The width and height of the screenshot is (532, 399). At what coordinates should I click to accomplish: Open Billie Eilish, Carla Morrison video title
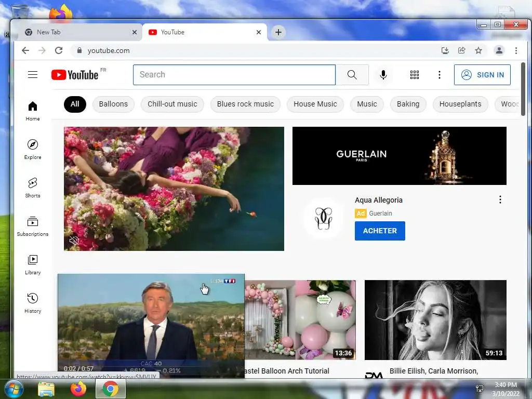pyautogui.click(x=434, y=371)
